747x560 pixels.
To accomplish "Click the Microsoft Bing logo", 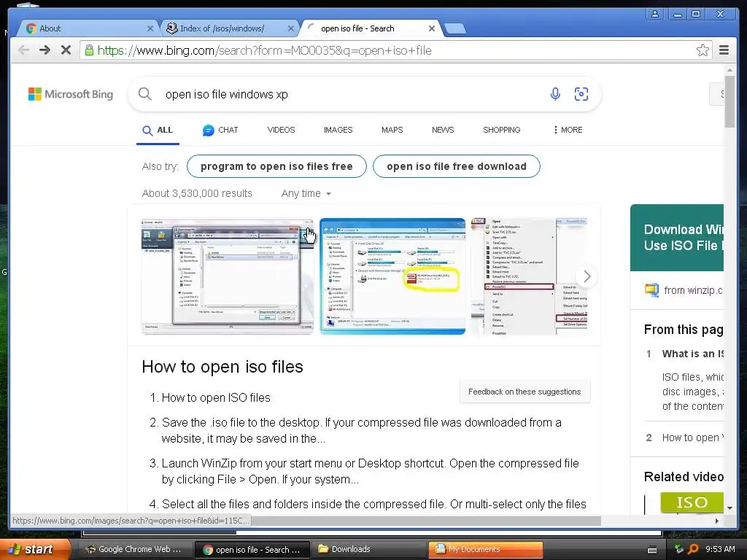I will [x=71, y=94].
